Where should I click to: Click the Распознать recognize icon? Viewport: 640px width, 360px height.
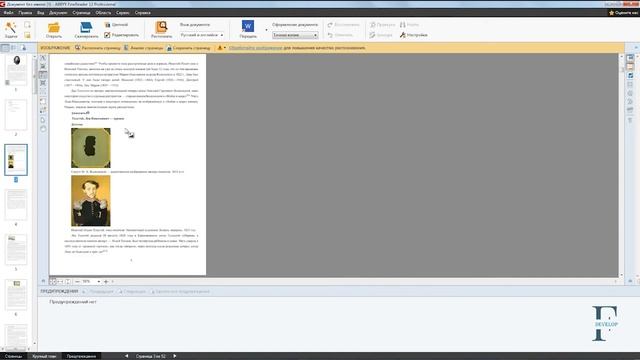pyautogui.click(x=161, y=30)
